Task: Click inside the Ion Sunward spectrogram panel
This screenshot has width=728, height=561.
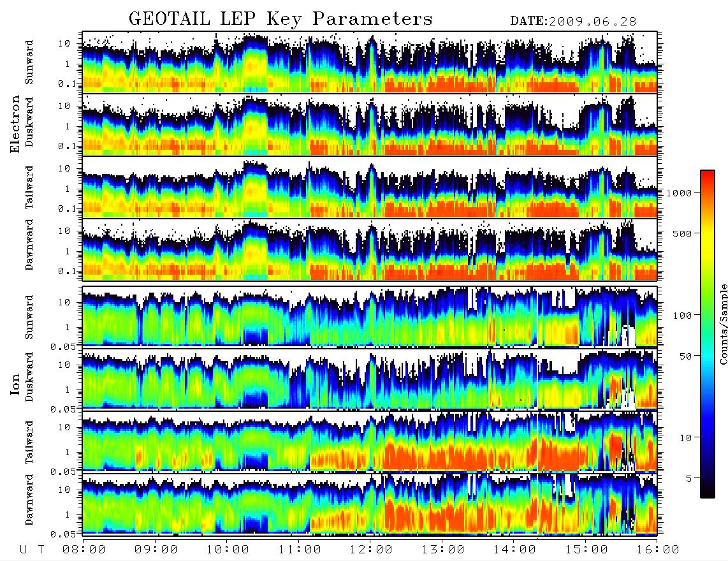Action: pos(370,317)
